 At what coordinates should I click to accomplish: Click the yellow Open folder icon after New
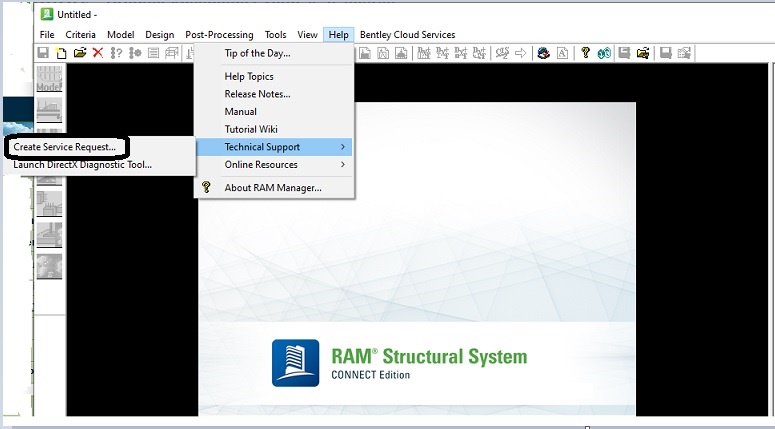click(x=80, y=53)
